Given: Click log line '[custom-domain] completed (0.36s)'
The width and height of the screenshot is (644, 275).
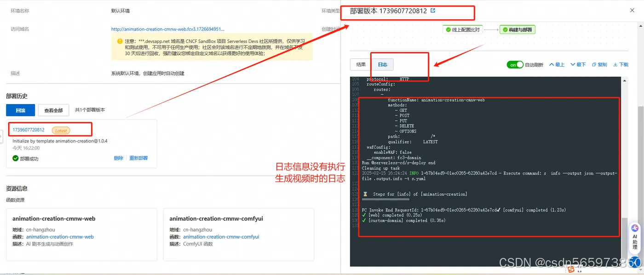Looking at the screenshot, I should [404, 221].
